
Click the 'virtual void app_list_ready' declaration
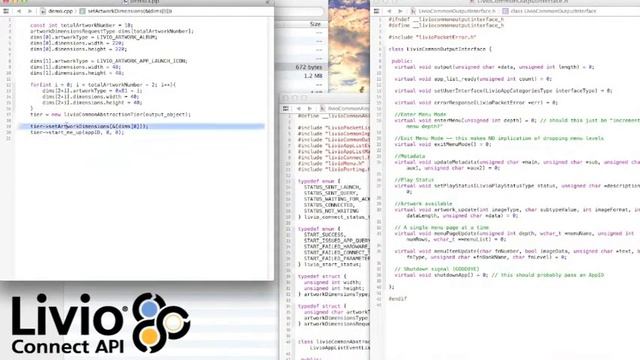tap(473, 79)
